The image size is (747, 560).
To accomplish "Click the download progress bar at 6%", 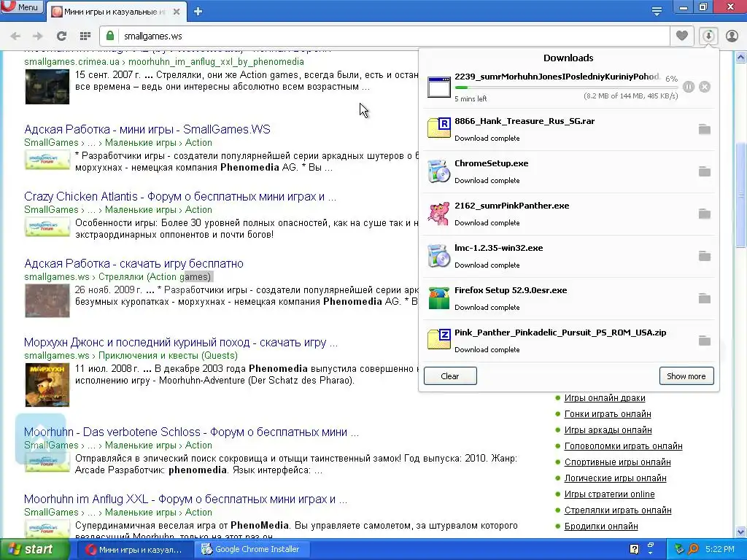I will click(566, 87).
